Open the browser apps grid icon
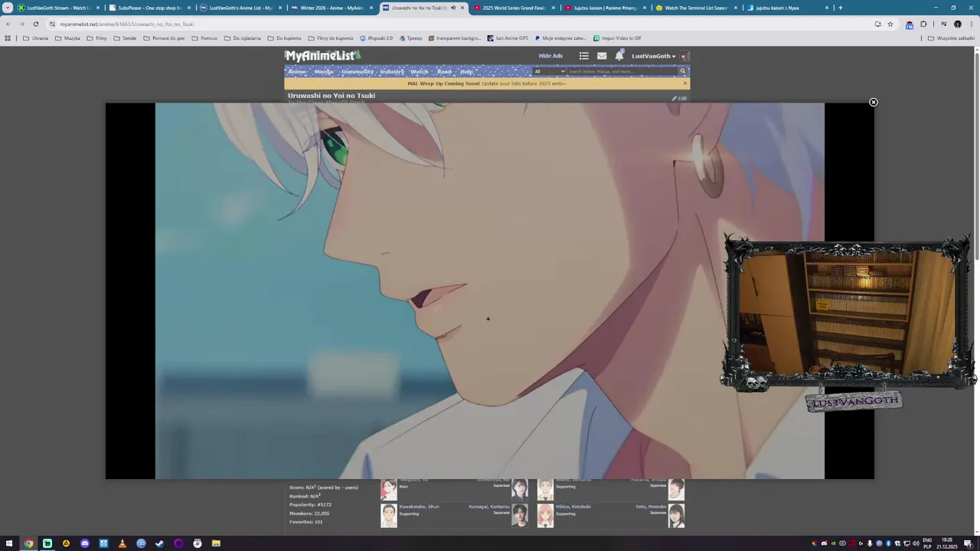The image size is (980, 551). click(x=8, y=38)
